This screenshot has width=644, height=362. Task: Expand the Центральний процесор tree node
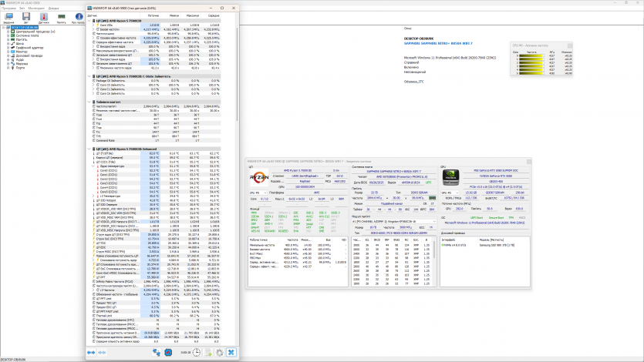[x=7, y=31]
